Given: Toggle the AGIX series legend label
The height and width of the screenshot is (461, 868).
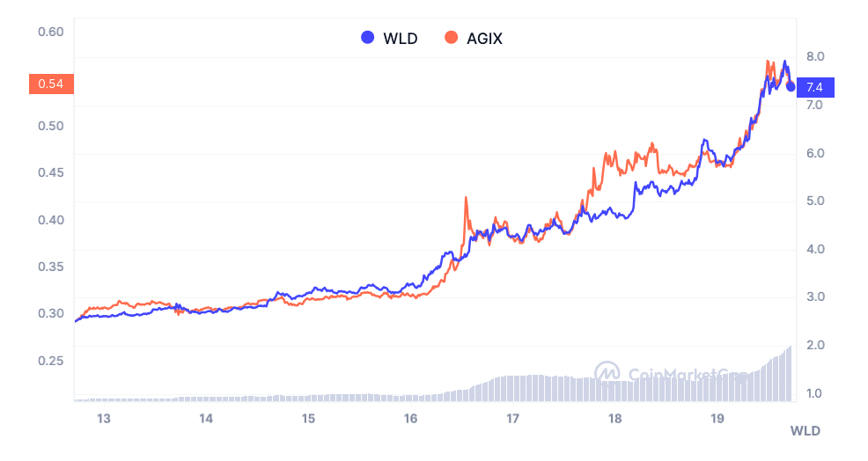Looking at the screenshot, I should click(x=485, y=38).
